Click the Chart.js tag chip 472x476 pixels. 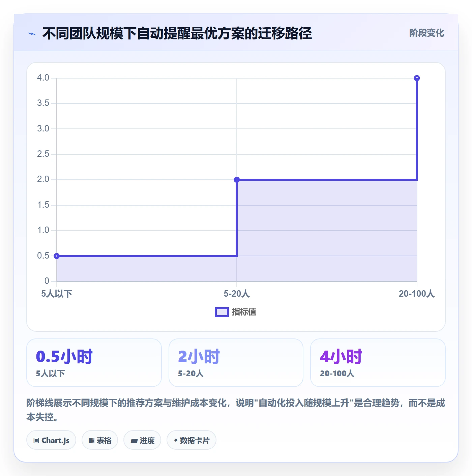pos(51,440)
